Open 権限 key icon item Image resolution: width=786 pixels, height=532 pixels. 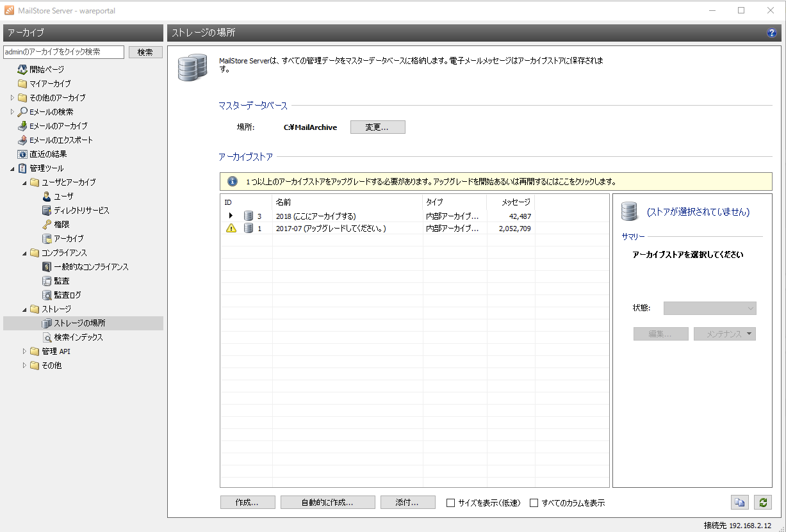point(47,225)
